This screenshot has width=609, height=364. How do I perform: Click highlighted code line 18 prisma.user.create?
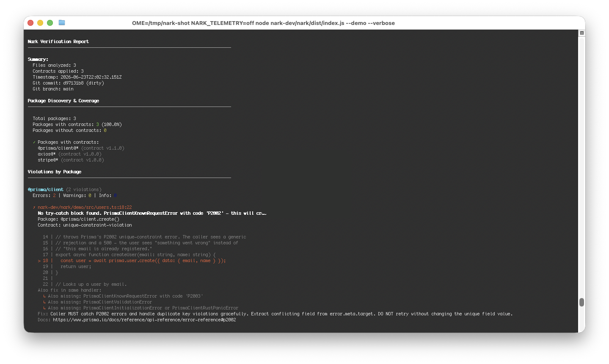coord(132,260)
